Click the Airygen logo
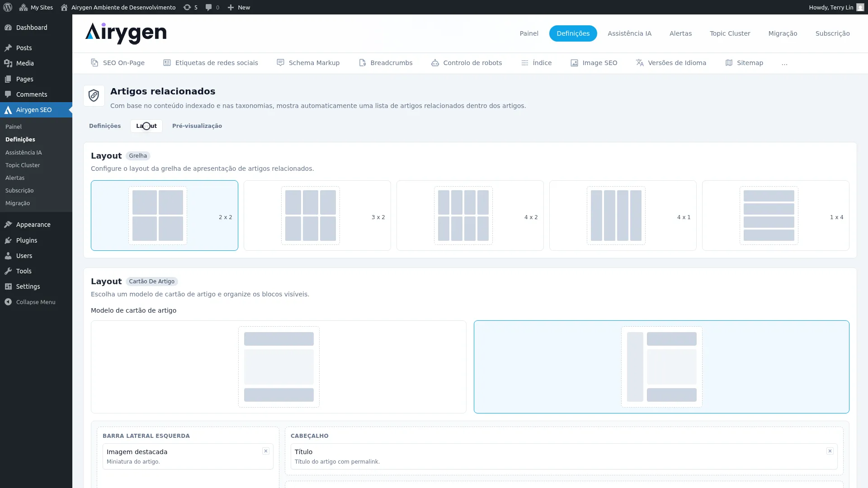 (126, 33)
